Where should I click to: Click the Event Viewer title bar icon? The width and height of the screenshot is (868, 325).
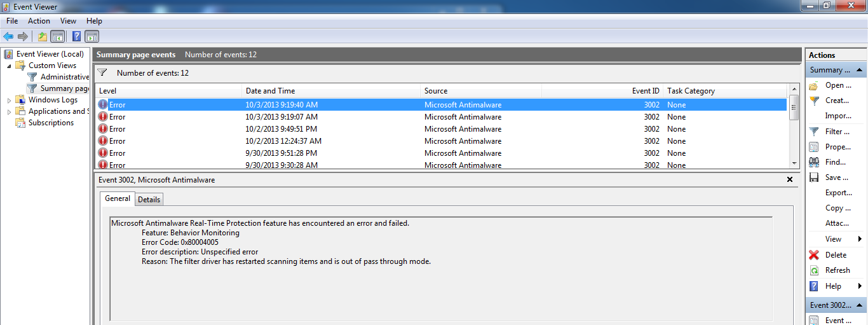click(x=7, y=6)
